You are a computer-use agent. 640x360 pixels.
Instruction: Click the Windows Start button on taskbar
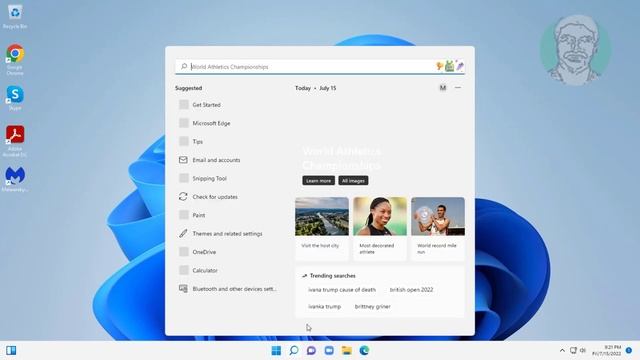[x=276, y=350]
